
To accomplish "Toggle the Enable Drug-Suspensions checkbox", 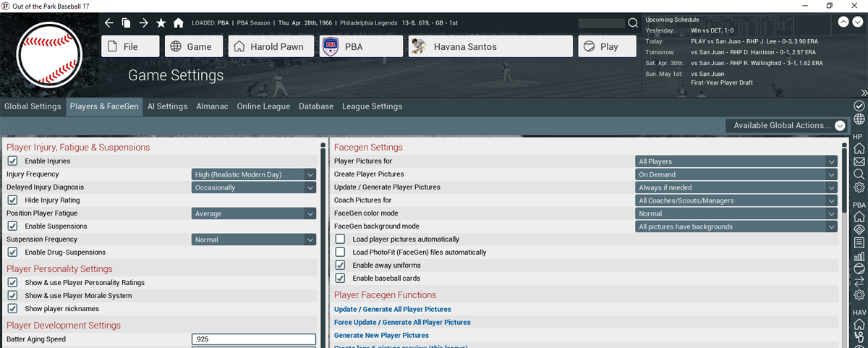I will (12, 252).
